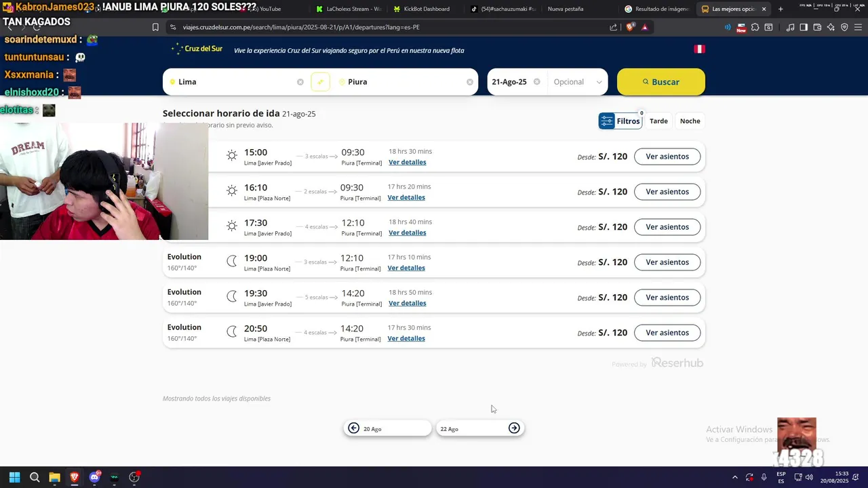Open Ver detalles for 20:50 trip
This screenshot has width=868, height=488.
tap(406, 339)
